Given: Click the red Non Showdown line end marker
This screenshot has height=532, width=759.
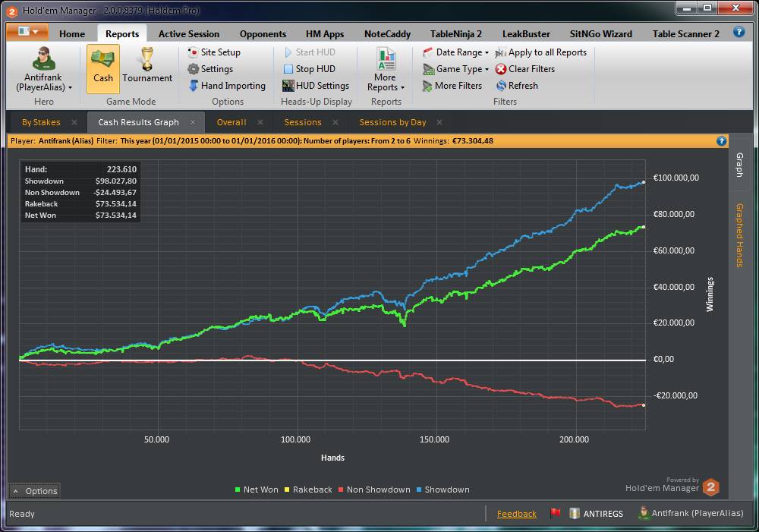Looking at the screenshot, I should [644, 405].
